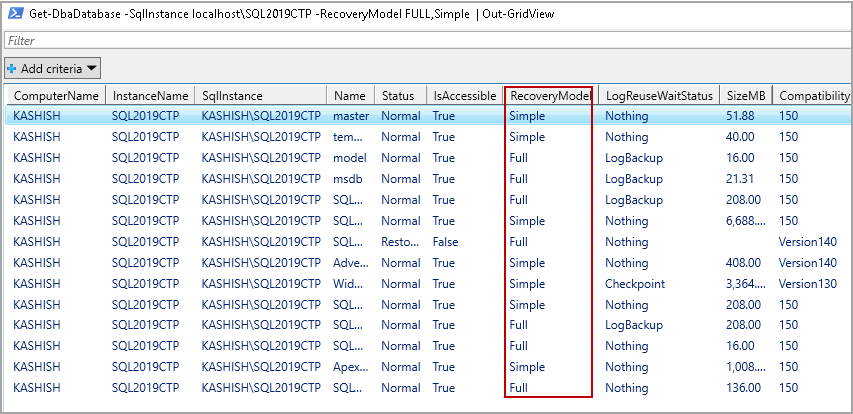Select the 'Apex...' database name cell
Viewport: 853px width, 414px height.
(351, 367)
